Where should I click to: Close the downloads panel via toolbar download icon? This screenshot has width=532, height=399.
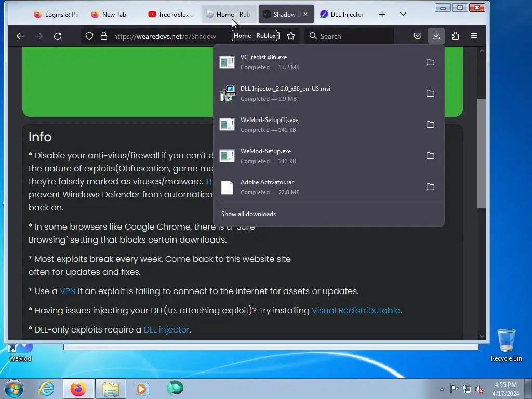[436, 36]
